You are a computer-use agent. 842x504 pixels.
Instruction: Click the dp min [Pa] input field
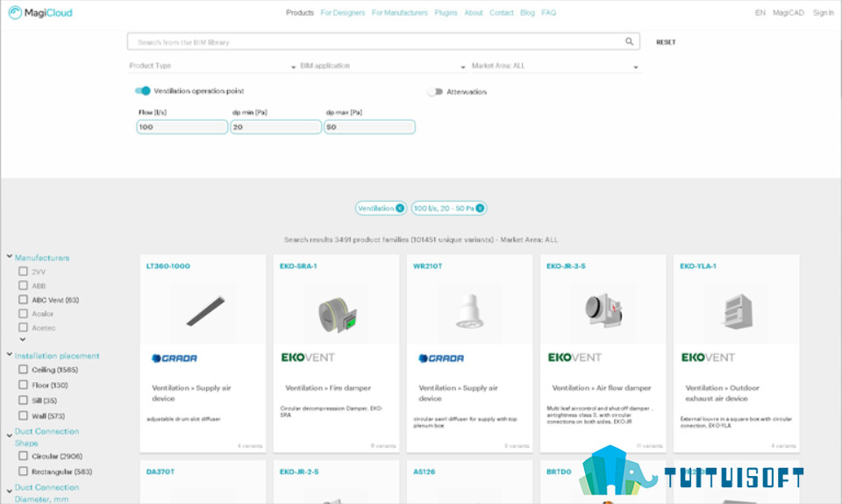tap(276, 127)
